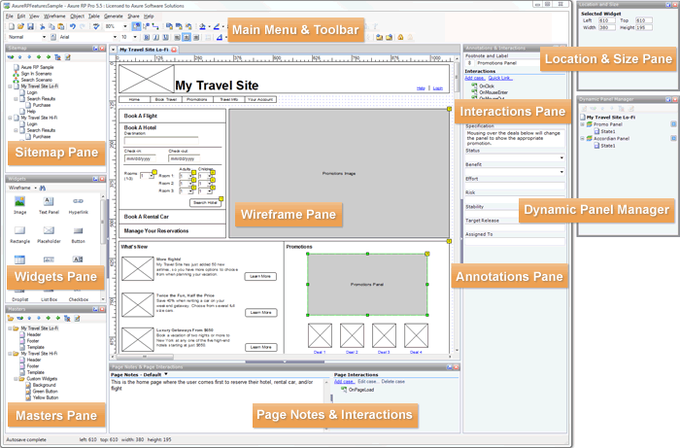Image resolution: width=680 pixels, height=448 pixels.
Task: Select Yellow Button master
Action: click(46, 397)
